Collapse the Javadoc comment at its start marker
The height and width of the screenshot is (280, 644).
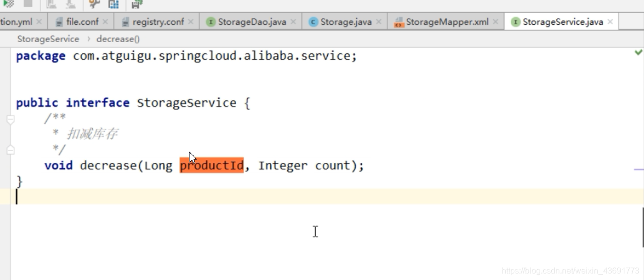pos(11,120)
